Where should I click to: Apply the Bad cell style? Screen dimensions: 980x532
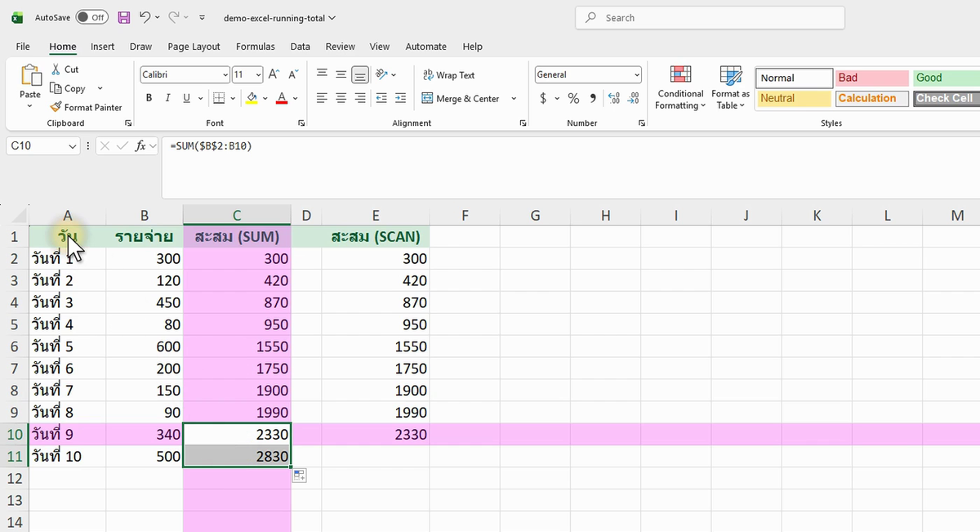click(871, 78)
